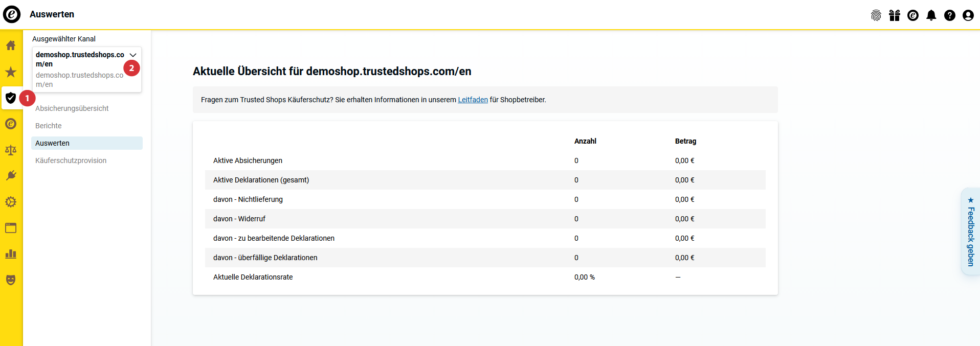Open the gift icon in header

pos(895,15)
